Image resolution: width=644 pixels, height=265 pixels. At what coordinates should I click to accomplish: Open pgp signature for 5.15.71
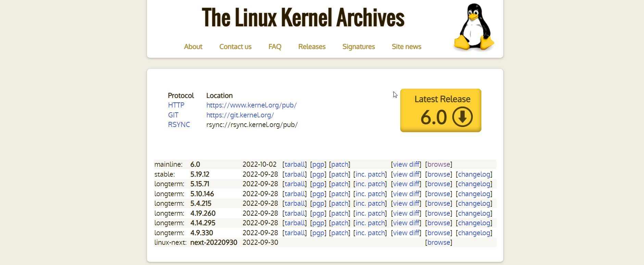318,184
